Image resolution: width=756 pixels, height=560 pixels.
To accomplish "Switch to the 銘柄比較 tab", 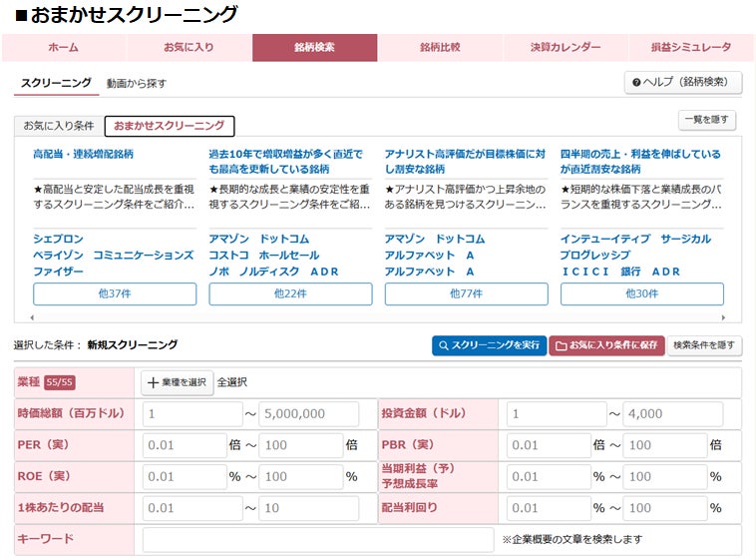I will 440,47.
